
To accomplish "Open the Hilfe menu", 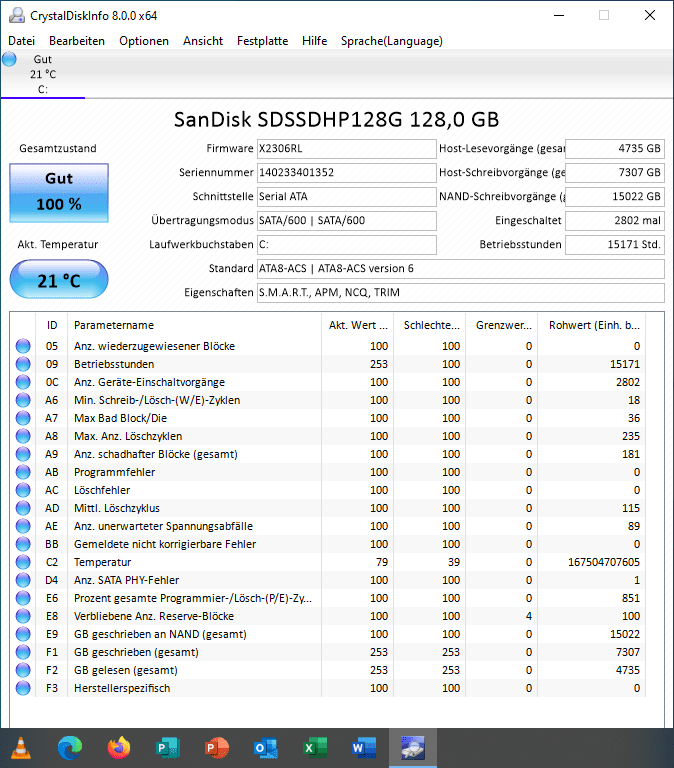I will [x=314, y=41].
